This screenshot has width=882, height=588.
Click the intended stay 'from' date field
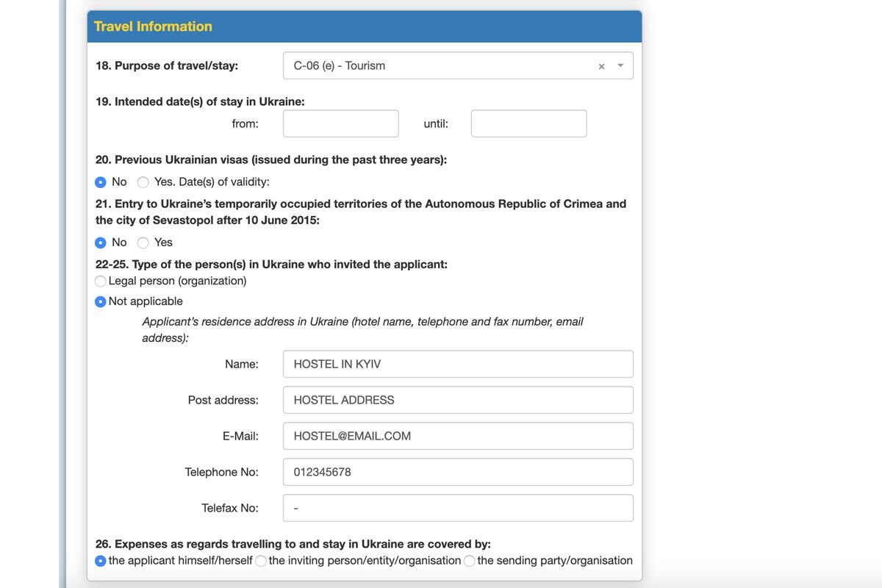[341, 123]
